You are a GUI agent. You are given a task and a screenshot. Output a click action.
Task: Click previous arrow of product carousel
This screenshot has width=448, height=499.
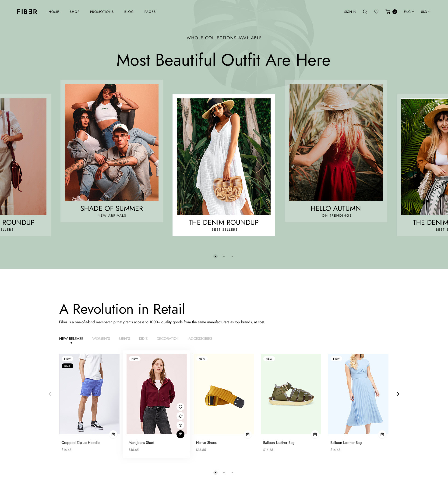50,394
